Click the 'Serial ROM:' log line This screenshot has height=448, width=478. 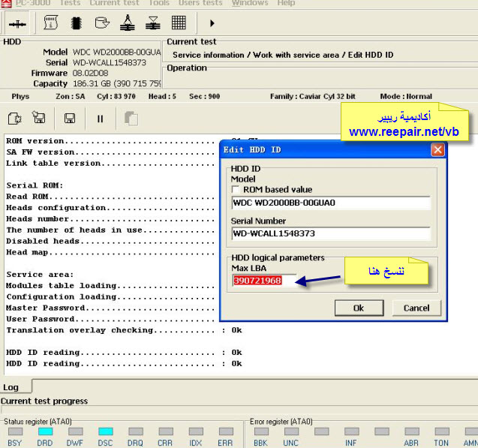(35, 185)
